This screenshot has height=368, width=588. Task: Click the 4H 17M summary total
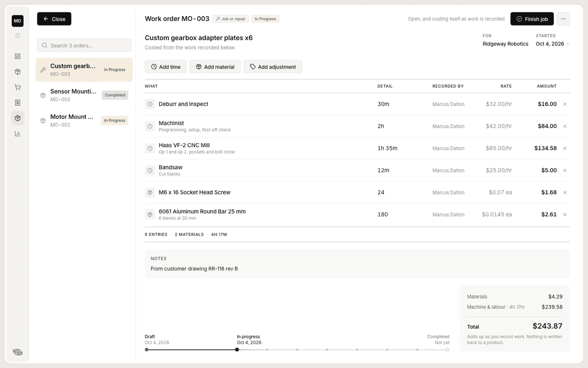[219, 235]
